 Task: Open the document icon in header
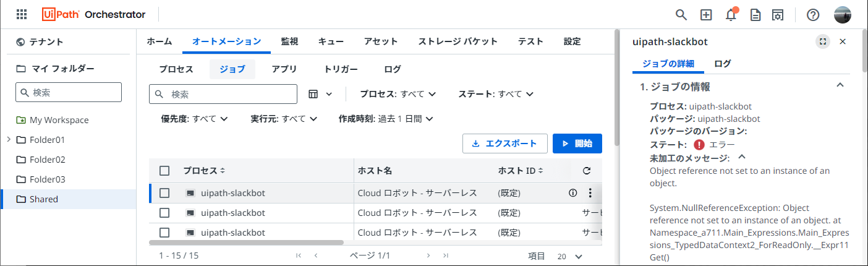coord(755,14)
